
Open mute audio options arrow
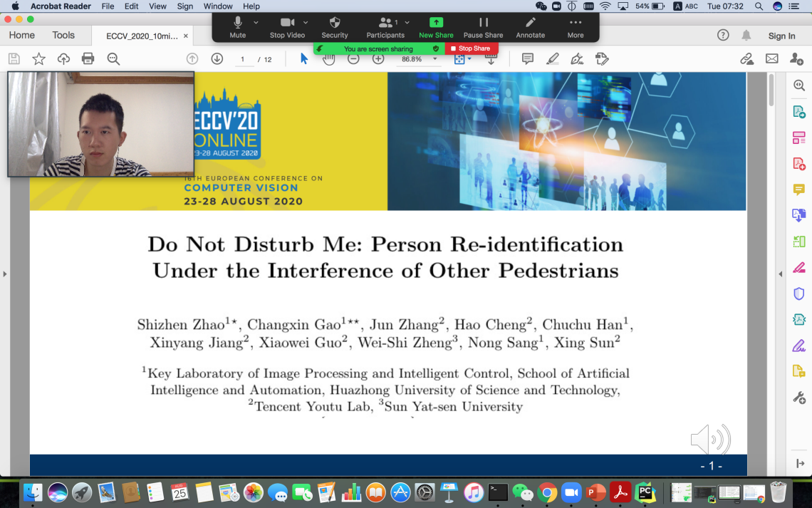[256, 23]
